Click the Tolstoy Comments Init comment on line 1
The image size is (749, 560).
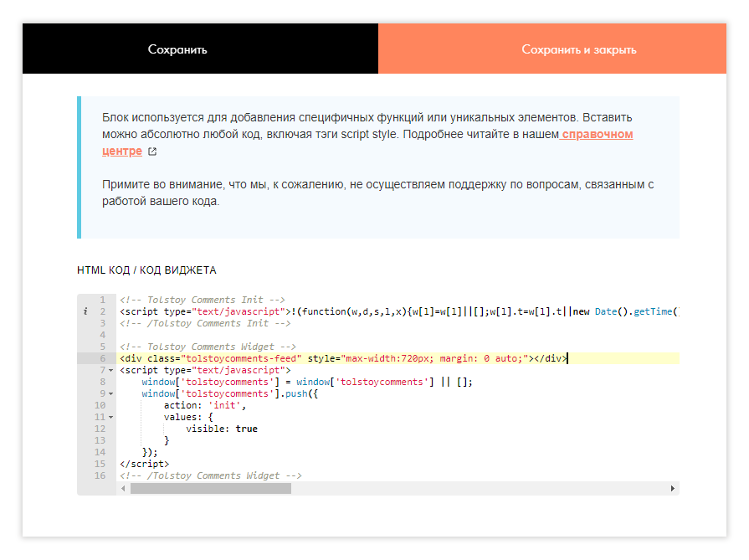pos(202,300)
